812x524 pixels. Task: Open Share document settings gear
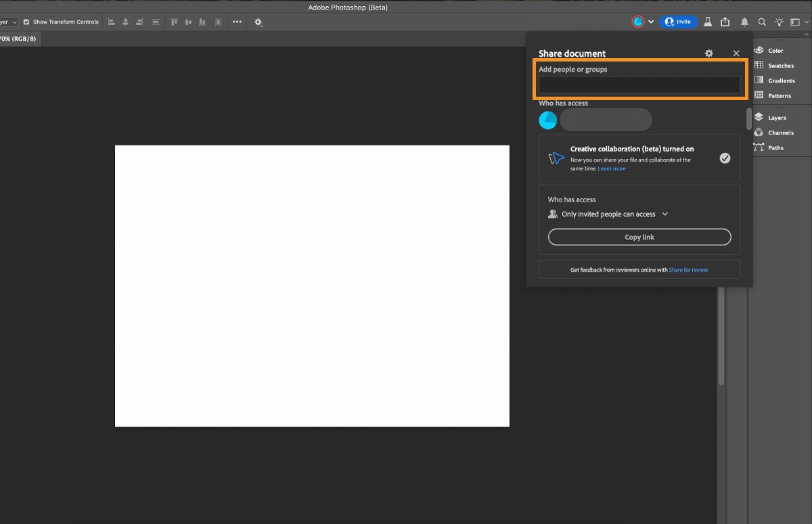(x=708, y=53)
